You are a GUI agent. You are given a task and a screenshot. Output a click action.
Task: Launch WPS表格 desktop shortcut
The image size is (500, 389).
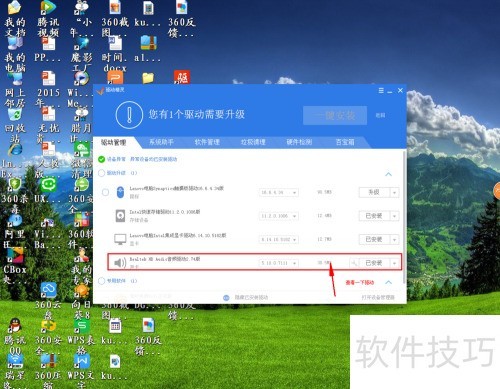click(81, 336)
